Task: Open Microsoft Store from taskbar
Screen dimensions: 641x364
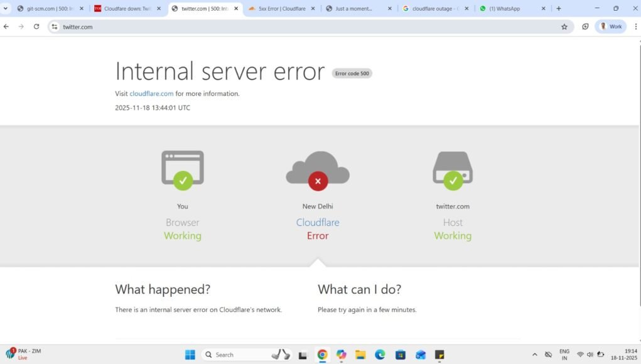Action: point(400,355)
